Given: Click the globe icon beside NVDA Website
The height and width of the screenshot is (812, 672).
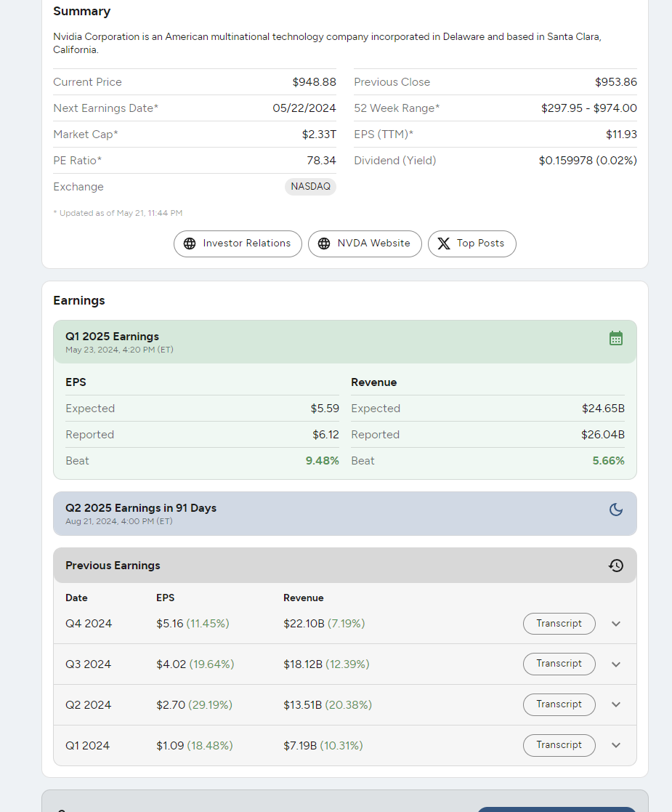Looking at the screenshot, I should [324, 244].
